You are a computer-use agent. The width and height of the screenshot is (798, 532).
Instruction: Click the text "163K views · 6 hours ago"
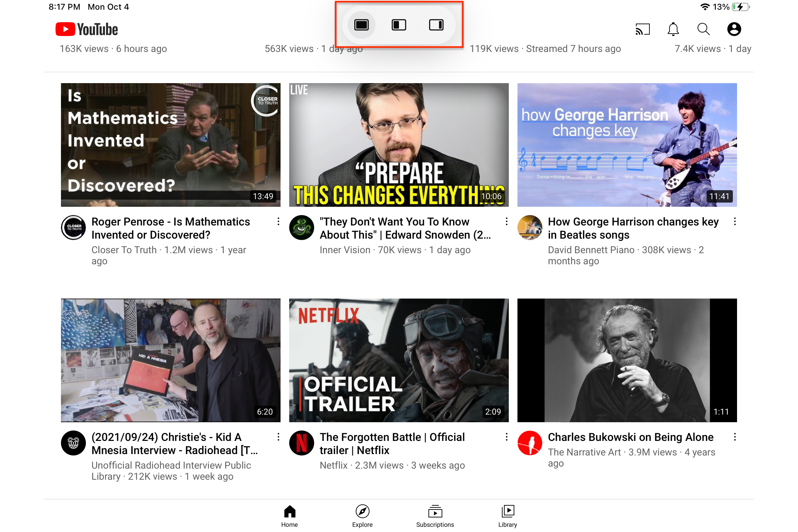click(x=113, y=49)
